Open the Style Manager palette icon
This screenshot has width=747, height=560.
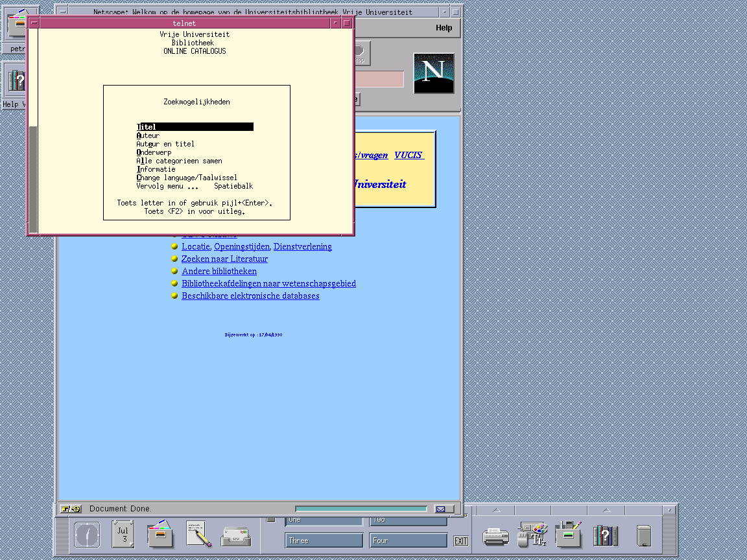tap(532, 534)
